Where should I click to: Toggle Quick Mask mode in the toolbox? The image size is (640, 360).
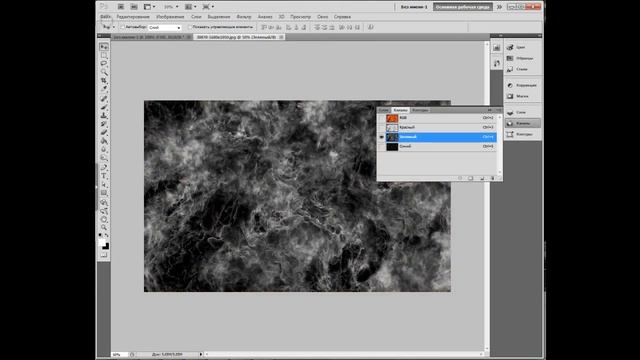tap(104, 255)
